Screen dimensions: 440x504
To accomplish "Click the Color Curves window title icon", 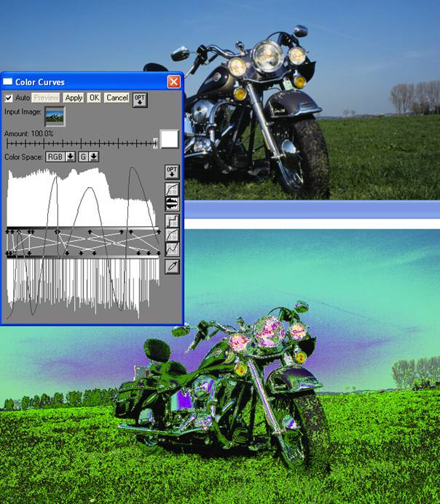I will [7, 82].
